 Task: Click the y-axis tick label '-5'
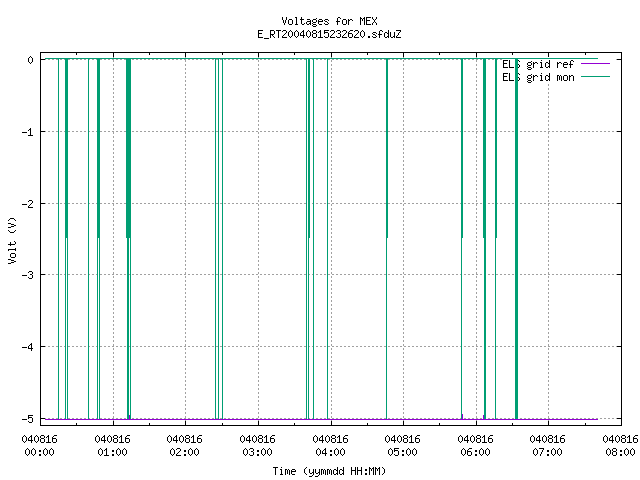[28, 419]
